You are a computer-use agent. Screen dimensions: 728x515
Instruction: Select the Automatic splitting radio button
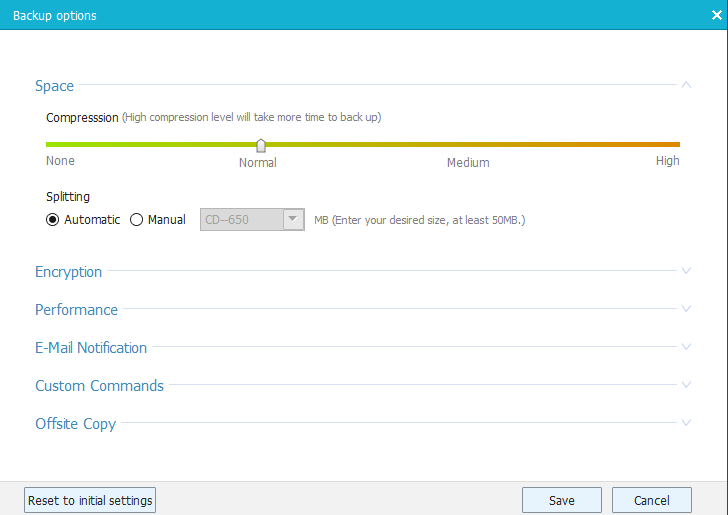click(52, 220)
